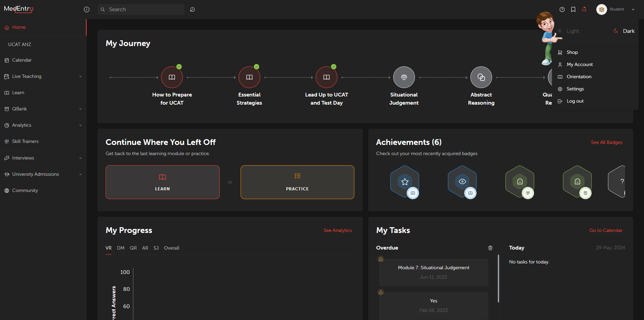Expand the Live Teaching submenu
The height and width of the screenshot is (320, 644).
[81, 77]
